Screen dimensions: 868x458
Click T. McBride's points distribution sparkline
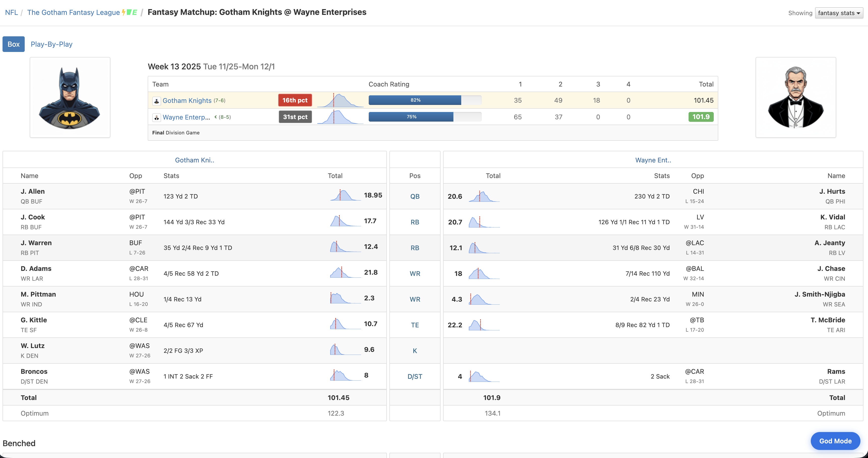click(x=484, y=325)
